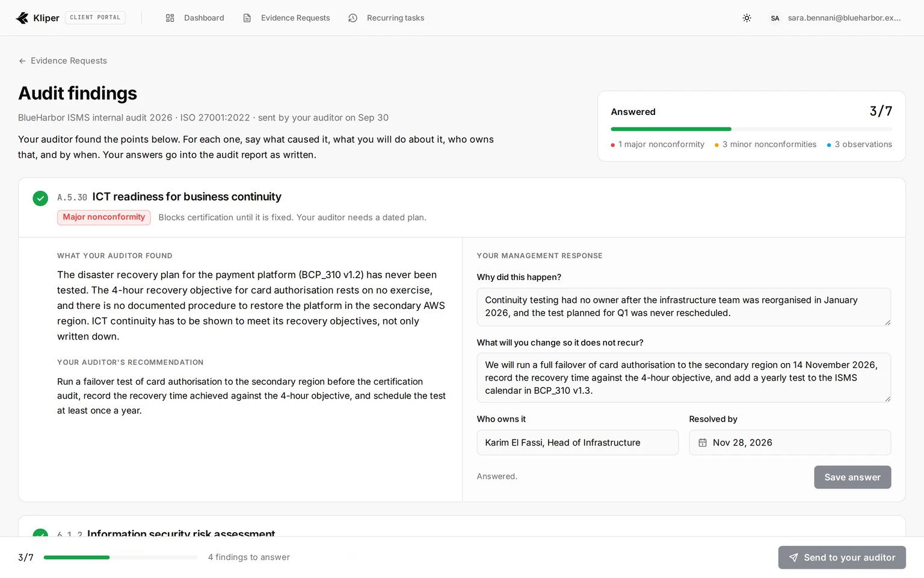Click the '3 observations' legend entry
This screenshot has width=924, height=578.
coord(860,144)
